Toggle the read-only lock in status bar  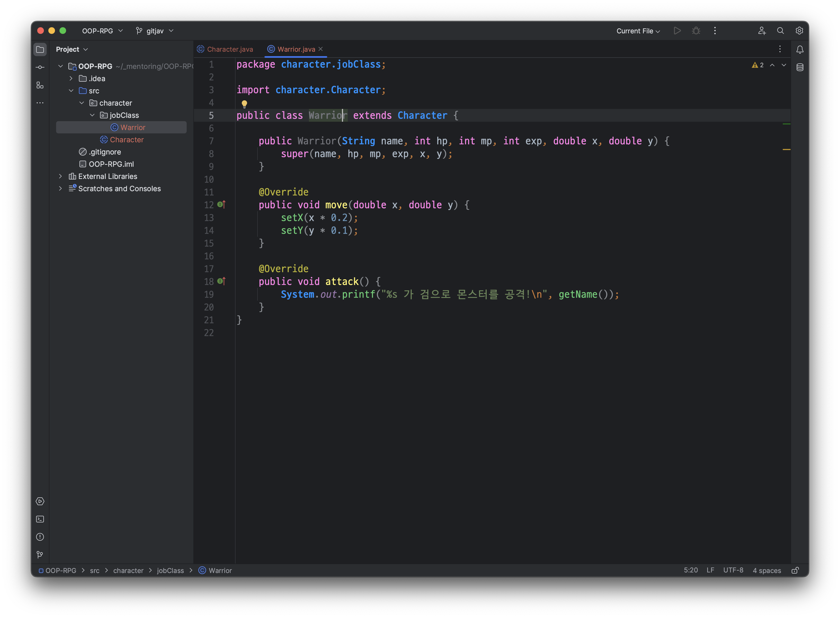[795, 570]
